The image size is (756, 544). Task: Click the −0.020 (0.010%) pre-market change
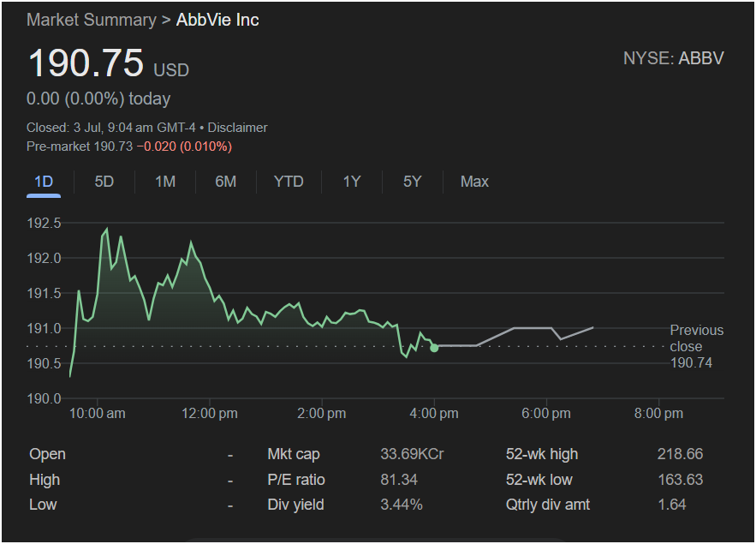pos(184,146)
